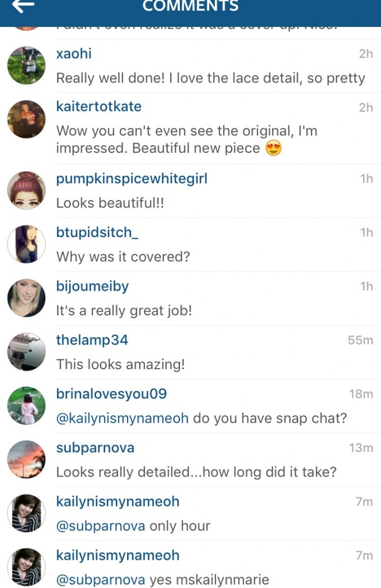Tap the back arrow in the header
The width and height of the screenshot is (381, 588).
point(22,6)
